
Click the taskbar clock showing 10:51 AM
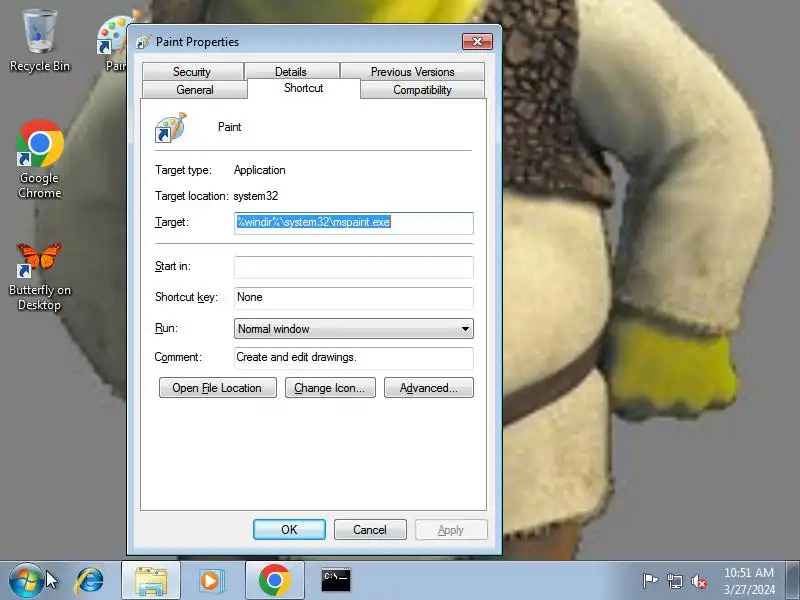749,581
